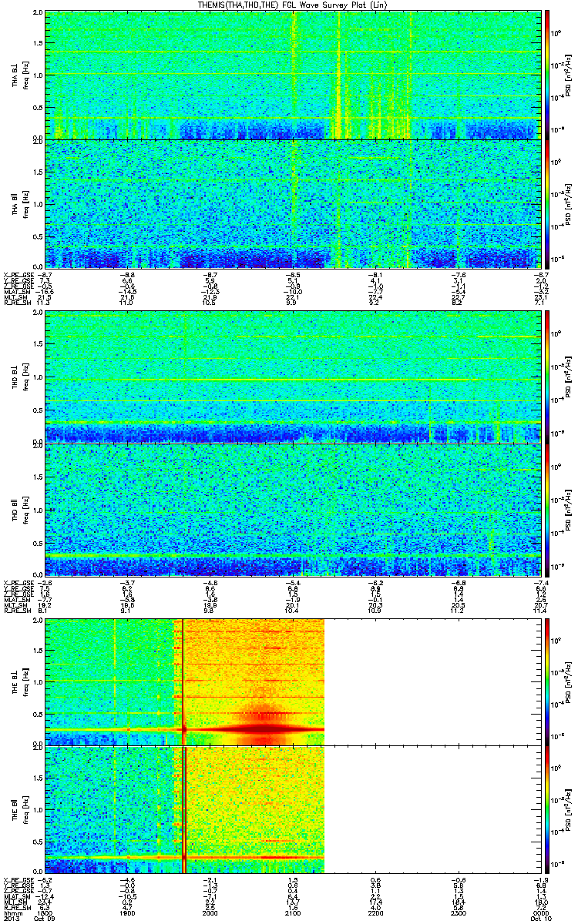
Task: Click the THD B⊥ spectrogram panel
Action: click(291, 376)
